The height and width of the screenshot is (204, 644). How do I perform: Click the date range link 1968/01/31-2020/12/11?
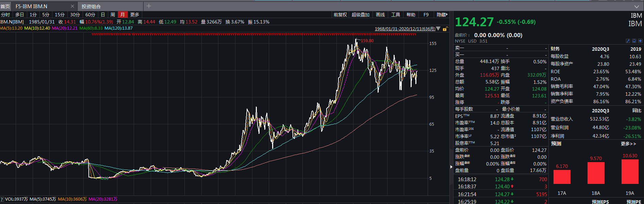pyautogui.click(x=405, y=29)
